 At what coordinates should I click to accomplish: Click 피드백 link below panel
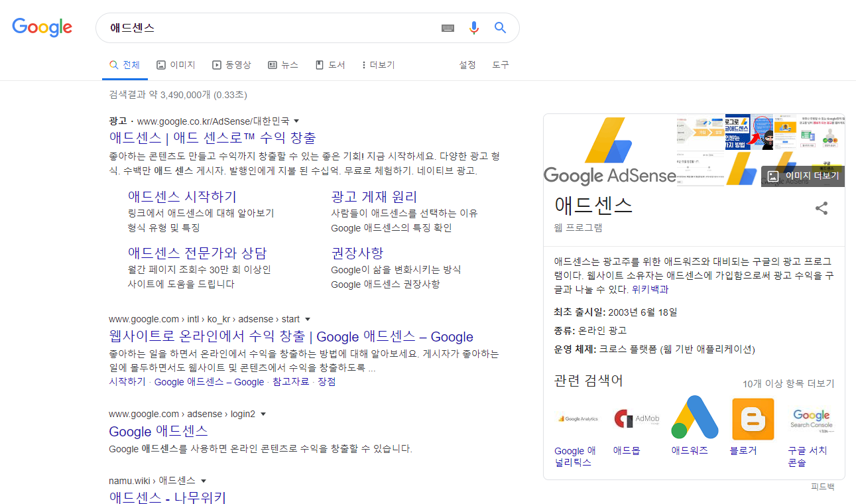pyautogui.click(x=823, y=487)
